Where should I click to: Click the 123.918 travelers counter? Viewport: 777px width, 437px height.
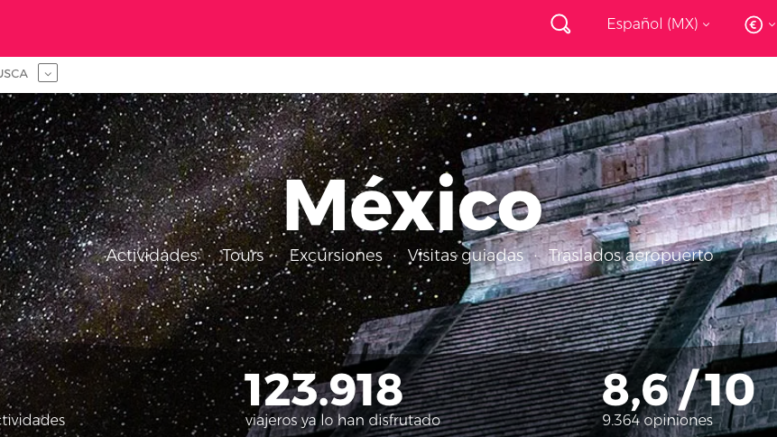pos(323,390)
